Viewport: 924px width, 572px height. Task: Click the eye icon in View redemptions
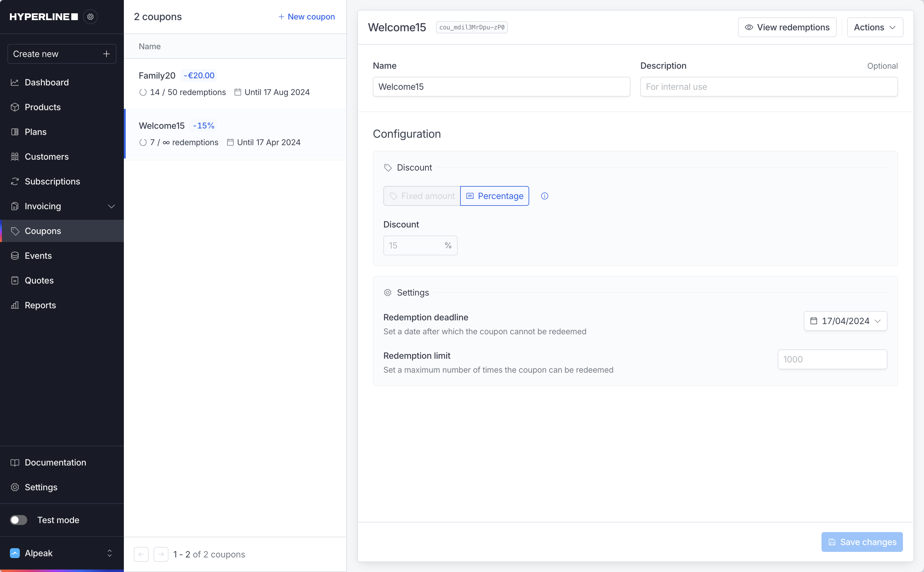[x=748, y=27]
